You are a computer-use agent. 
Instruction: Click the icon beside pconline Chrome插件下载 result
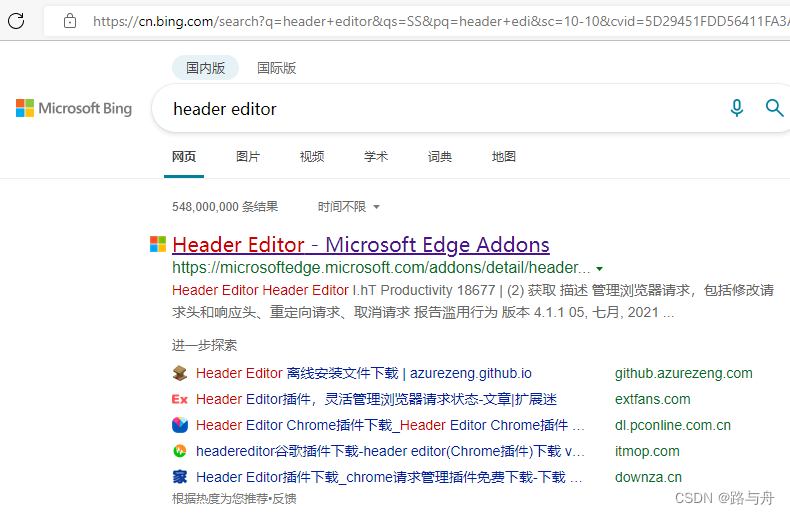(x=180, y=425)
